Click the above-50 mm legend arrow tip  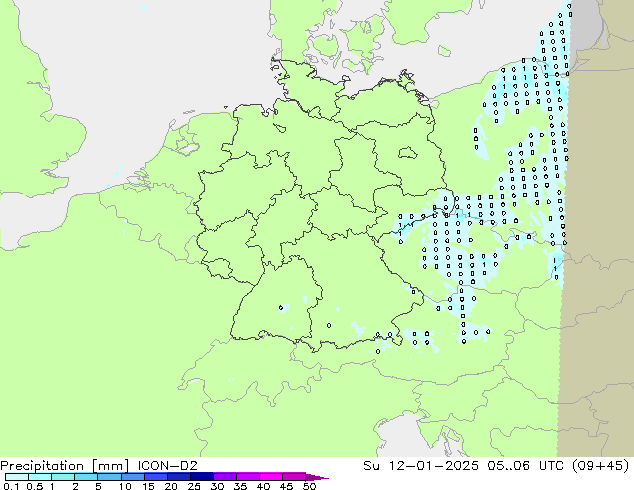click(317, 477)
